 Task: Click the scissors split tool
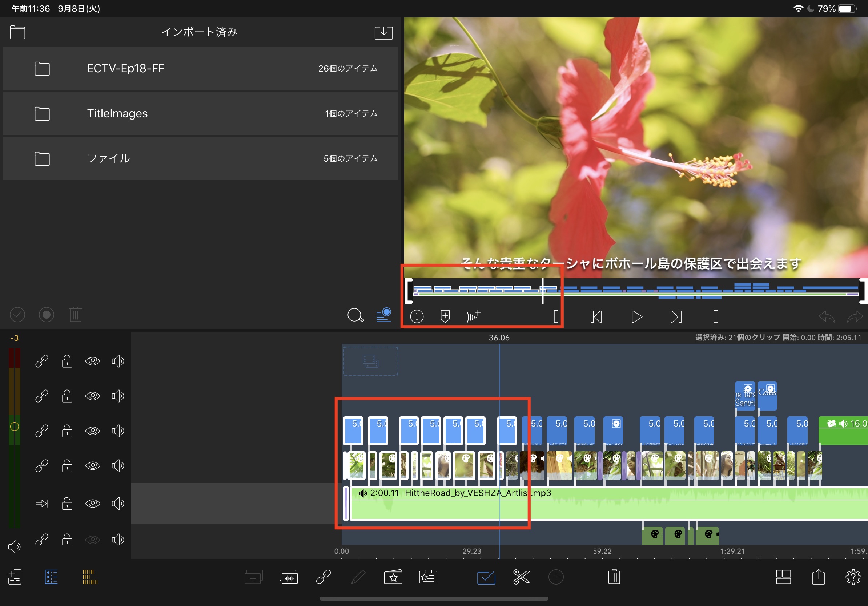click(521, 577)
